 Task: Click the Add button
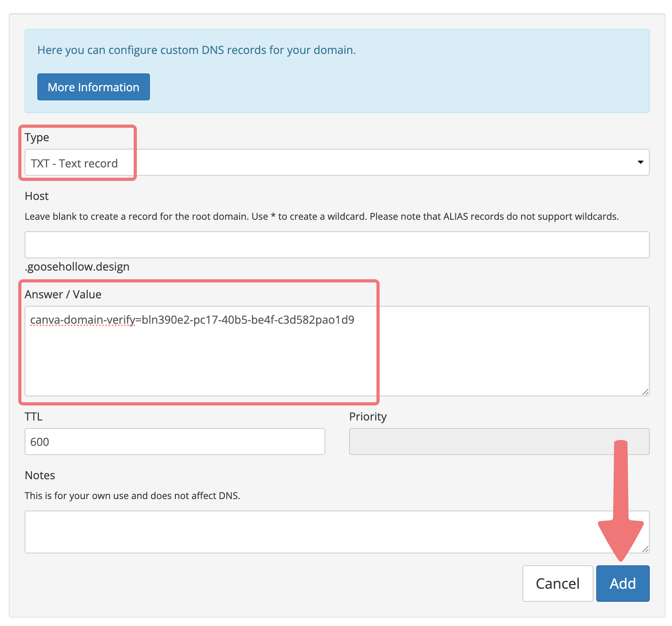623,584
